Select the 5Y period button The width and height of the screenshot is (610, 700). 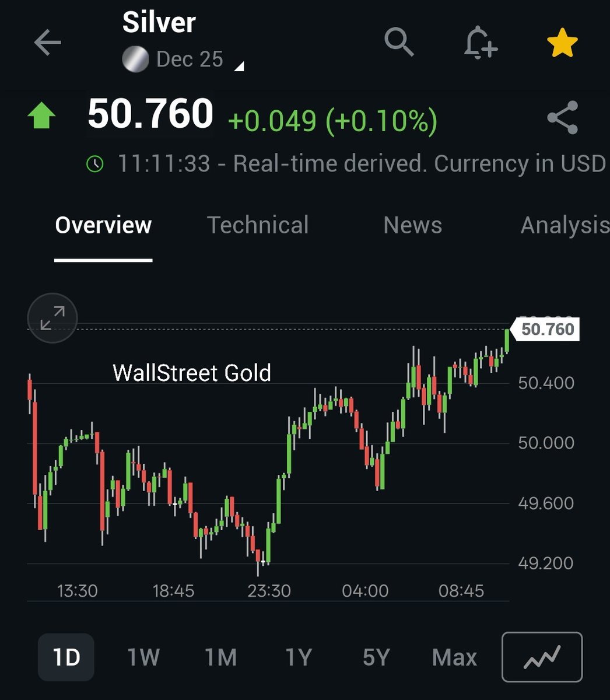pyautogui.click(x=376, y=657)
